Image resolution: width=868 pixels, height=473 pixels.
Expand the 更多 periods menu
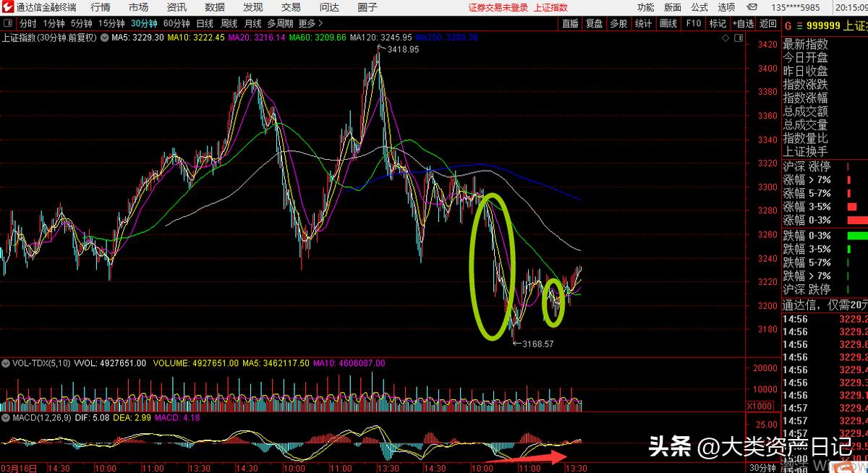(309, 23)
